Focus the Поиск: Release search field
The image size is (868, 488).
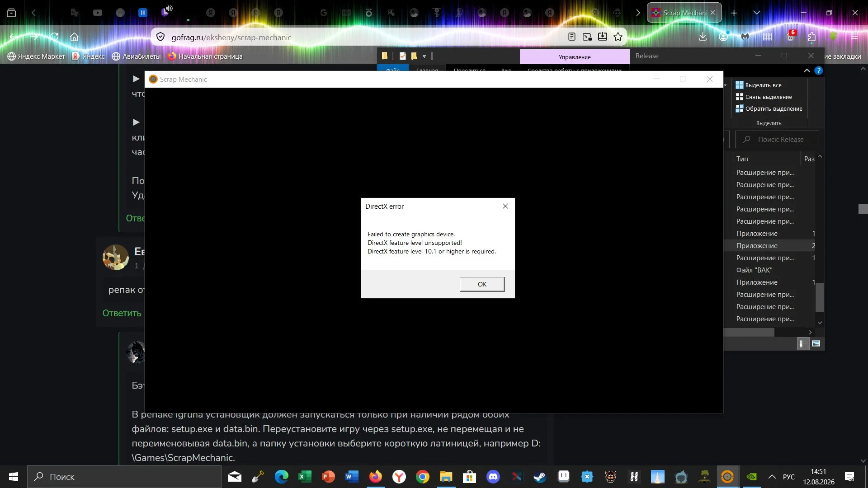pyautogui.click(x=777, y=140)
